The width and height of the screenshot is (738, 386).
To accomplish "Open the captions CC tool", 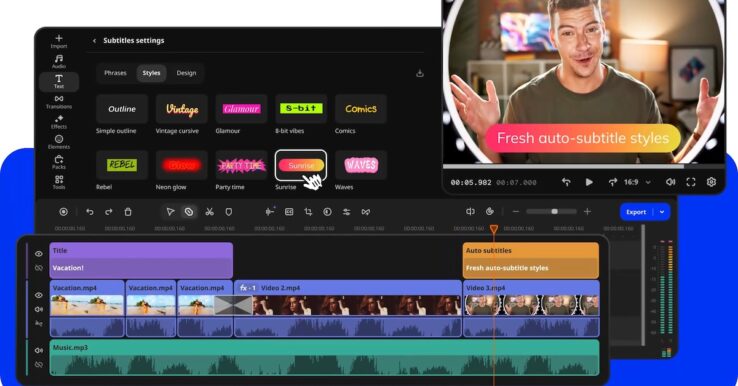I will (289, 212).
